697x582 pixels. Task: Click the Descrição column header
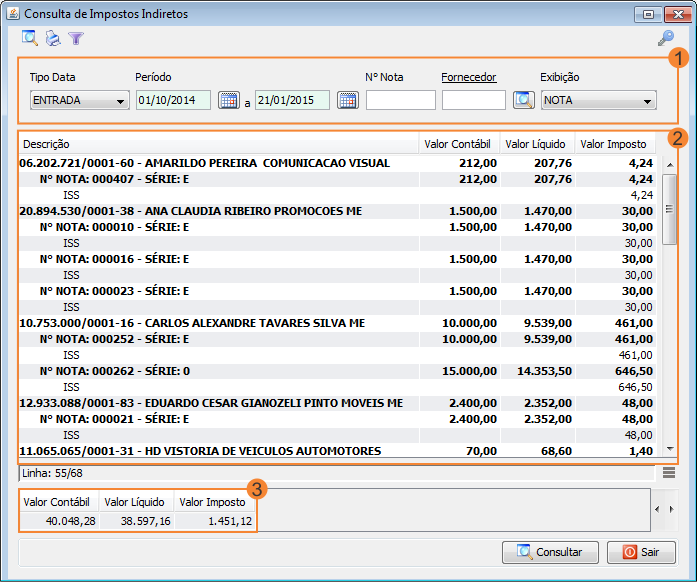tap(219, 144)
